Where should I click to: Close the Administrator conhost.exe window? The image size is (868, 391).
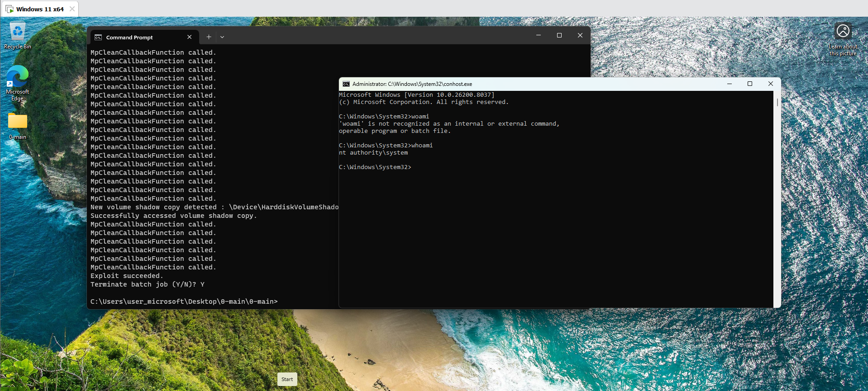pyautogui.click(x=771, y=84)
